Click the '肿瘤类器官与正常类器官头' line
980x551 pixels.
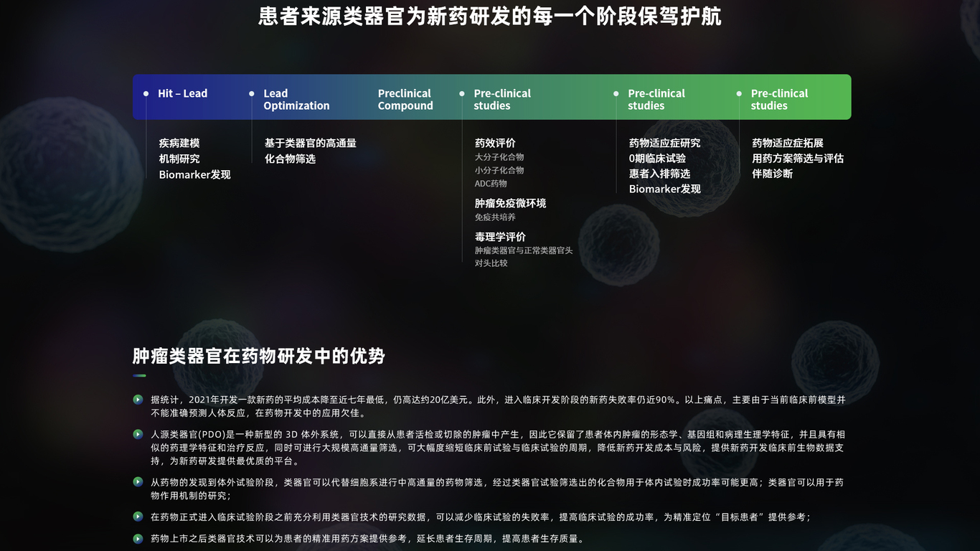(524, 250)
